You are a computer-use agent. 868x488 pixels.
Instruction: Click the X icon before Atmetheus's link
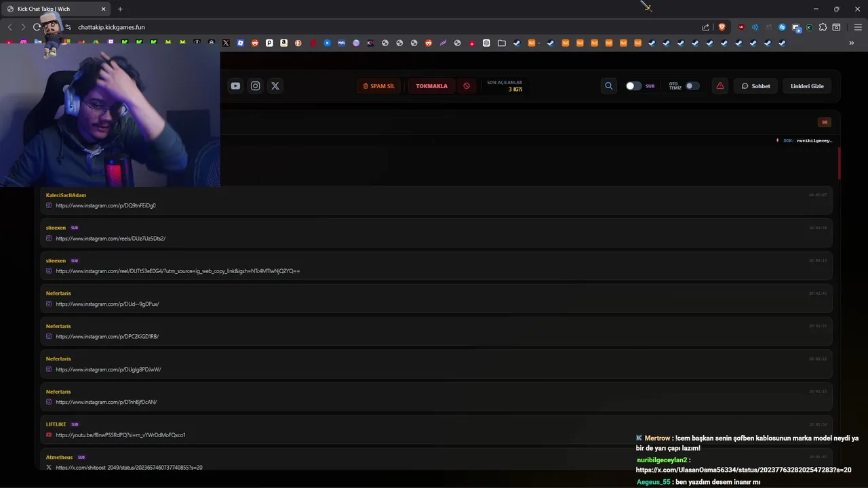pyautogui.click(x=49, y=468)
